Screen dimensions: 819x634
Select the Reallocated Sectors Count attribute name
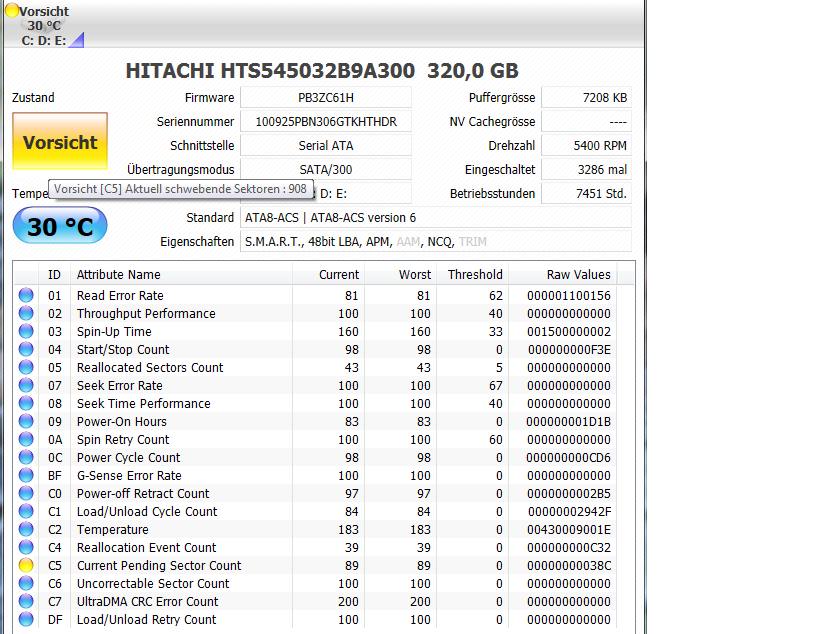click(x=150, y=368)
